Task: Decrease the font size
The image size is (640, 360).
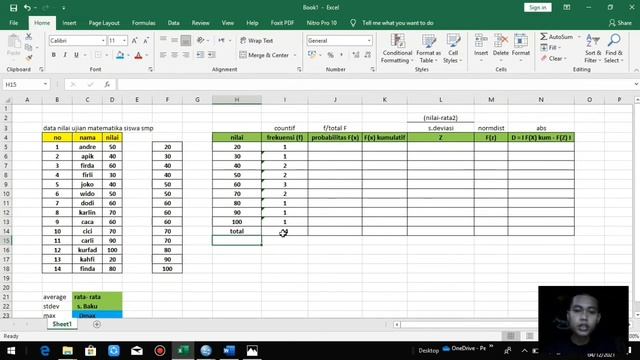Action: [x=146, y=40]
